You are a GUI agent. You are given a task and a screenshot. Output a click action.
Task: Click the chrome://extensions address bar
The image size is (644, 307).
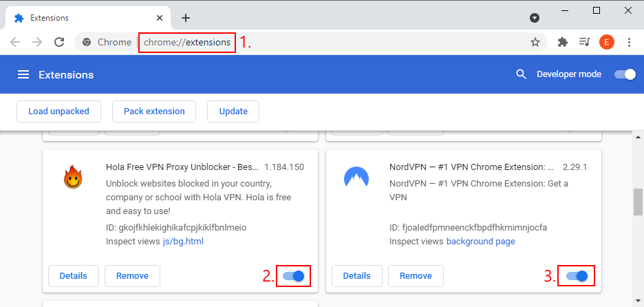pos(310,42)
